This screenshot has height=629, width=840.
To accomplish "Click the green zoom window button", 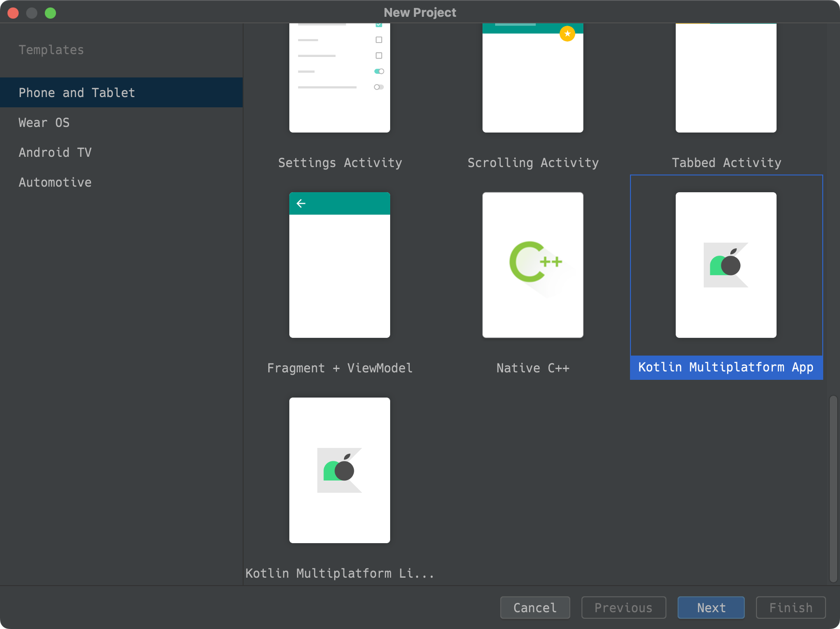I will click(x=50, y=13).
